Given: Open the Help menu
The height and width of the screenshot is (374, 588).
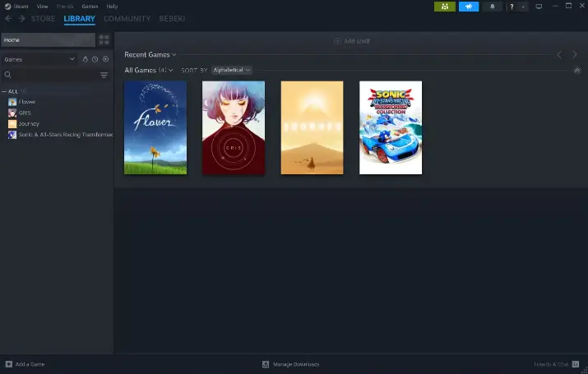Looking at the screenshot, I should (x=112, y=7).
